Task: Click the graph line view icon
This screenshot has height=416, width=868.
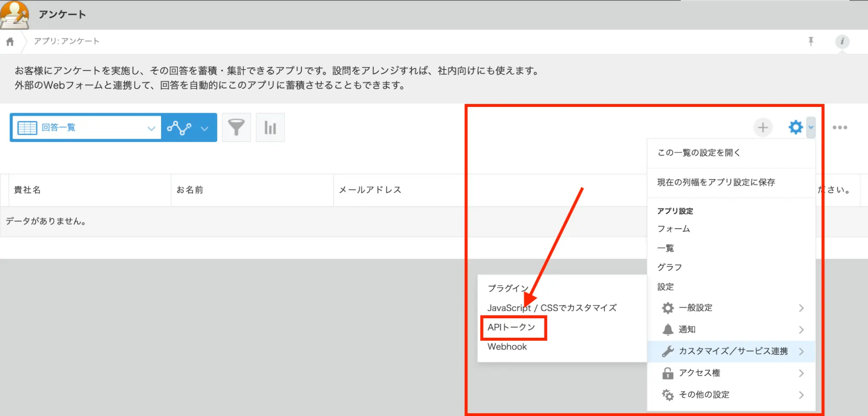Action: pos(179,128)
